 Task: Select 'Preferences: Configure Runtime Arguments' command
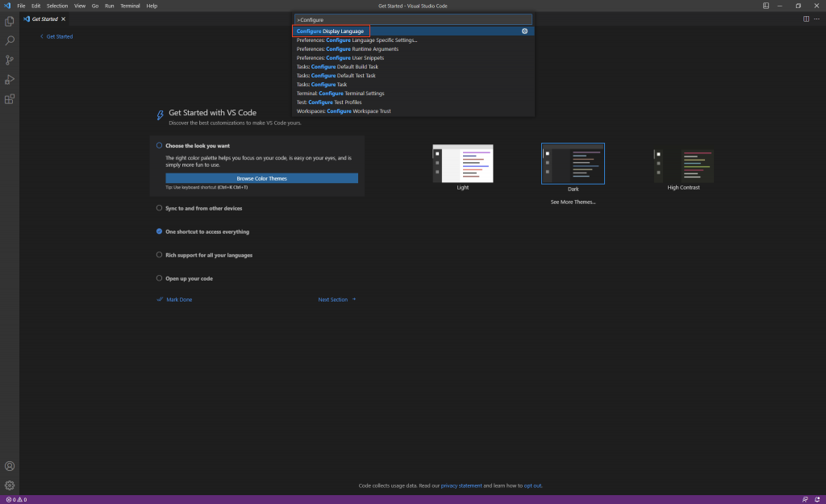tap(413, 49)
